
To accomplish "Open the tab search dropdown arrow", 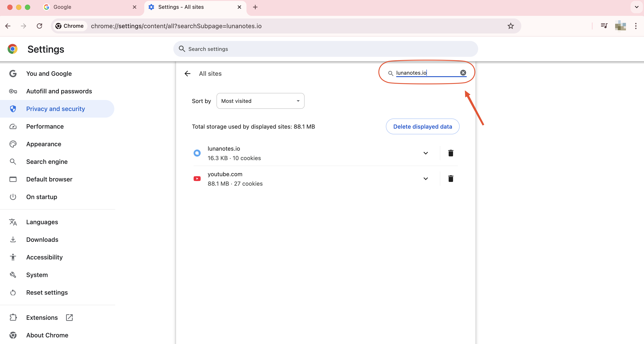I will [637, 7].
